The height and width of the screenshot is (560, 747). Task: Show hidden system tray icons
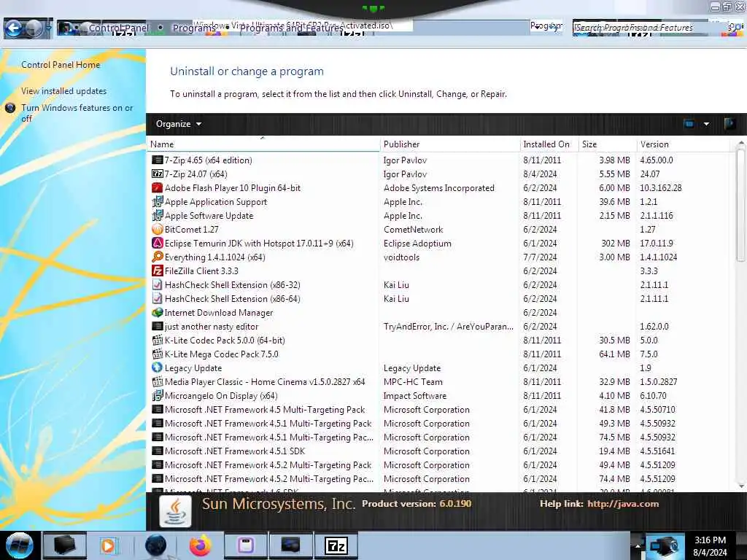[x=638, y=545]
